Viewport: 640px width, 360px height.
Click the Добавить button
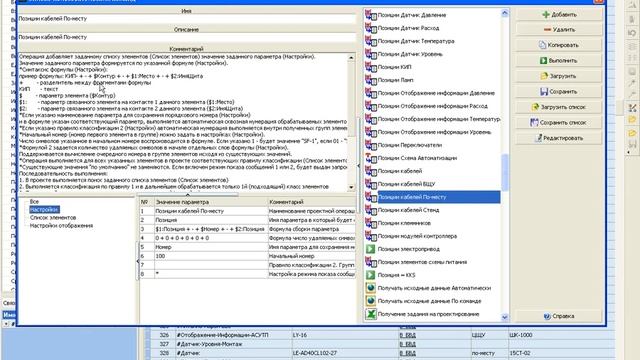(559, 15)
